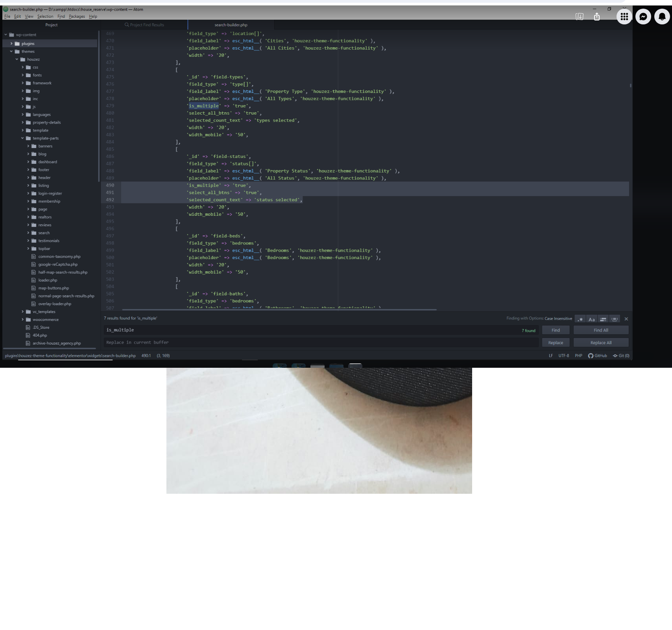The height and width of the screenshot is (630, 672).
Task: Click the Replace in current buffer field
Action: pos(321,343)
